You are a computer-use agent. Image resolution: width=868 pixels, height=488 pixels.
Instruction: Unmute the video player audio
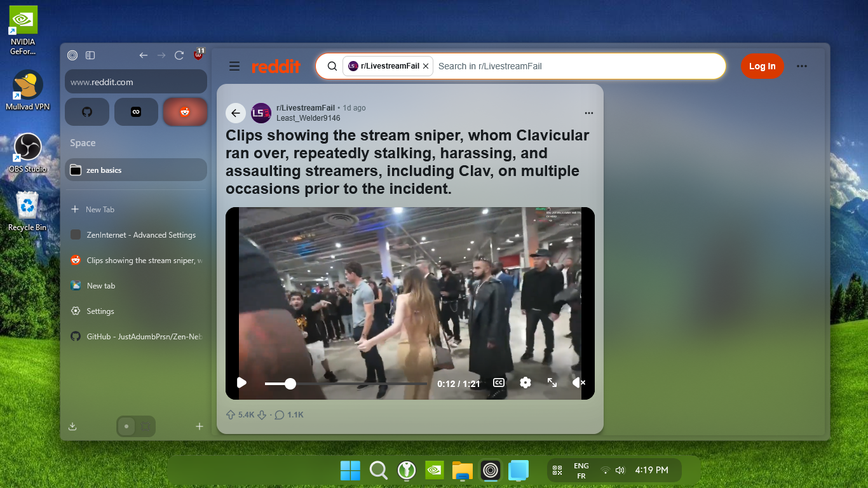point(578,383)
